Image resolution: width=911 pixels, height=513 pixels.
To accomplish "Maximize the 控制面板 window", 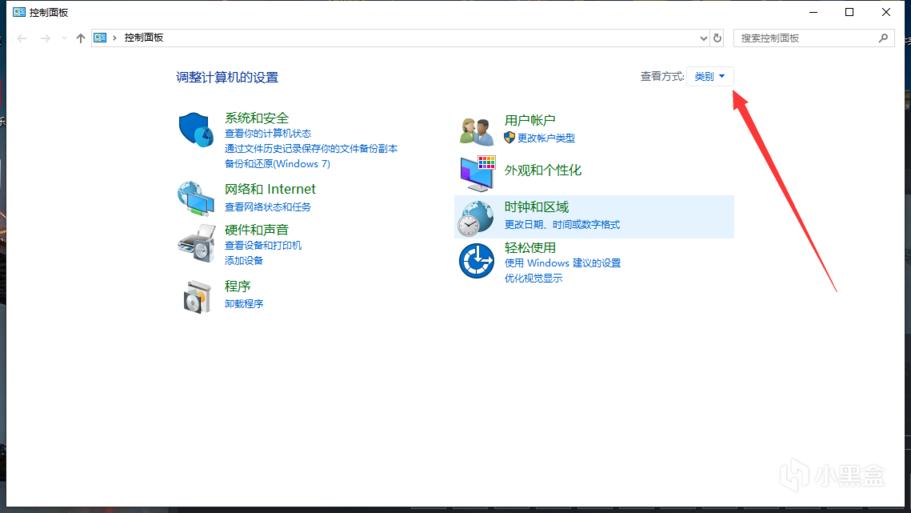I will tap(849, 12).
